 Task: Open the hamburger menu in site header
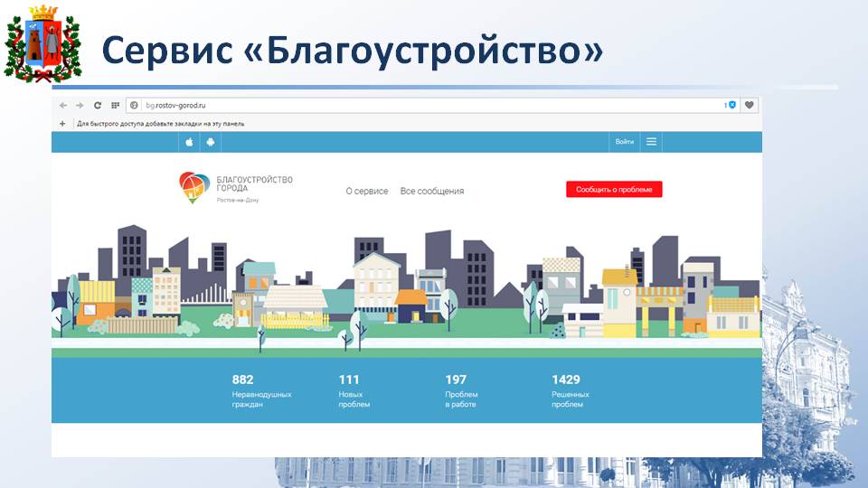click(651, 142)
